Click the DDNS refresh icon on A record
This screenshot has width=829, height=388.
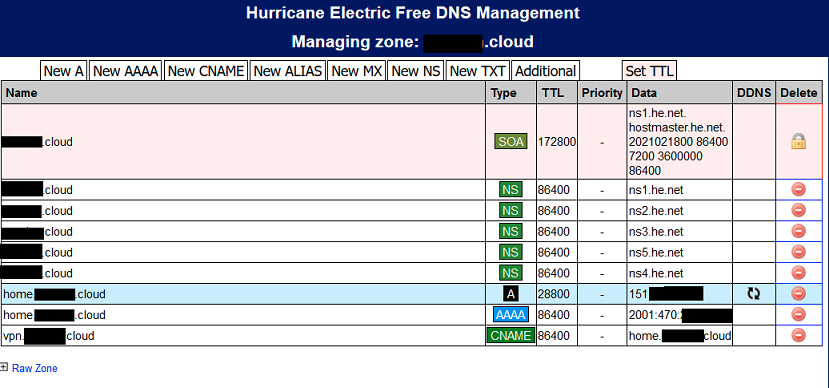[x=753, y=294]
